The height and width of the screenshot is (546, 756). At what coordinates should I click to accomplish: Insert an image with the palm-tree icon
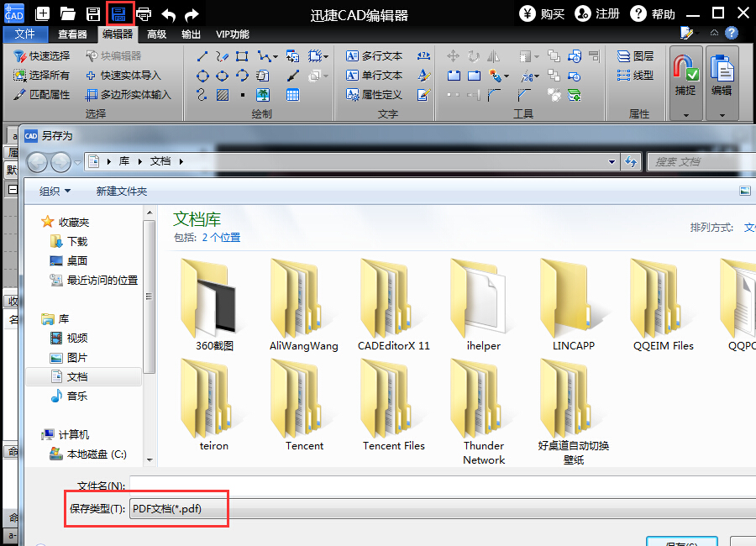[x=263, y=95]
